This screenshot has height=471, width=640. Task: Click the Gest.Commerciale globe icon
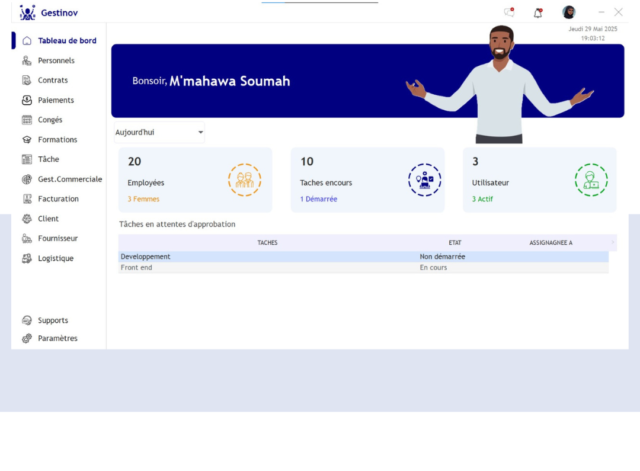coord(27,179)
